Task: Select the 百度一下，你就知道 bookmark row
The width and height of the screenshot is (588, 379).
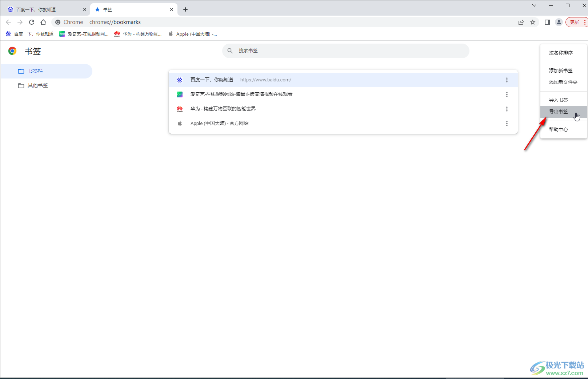Action: pos(343,80)
